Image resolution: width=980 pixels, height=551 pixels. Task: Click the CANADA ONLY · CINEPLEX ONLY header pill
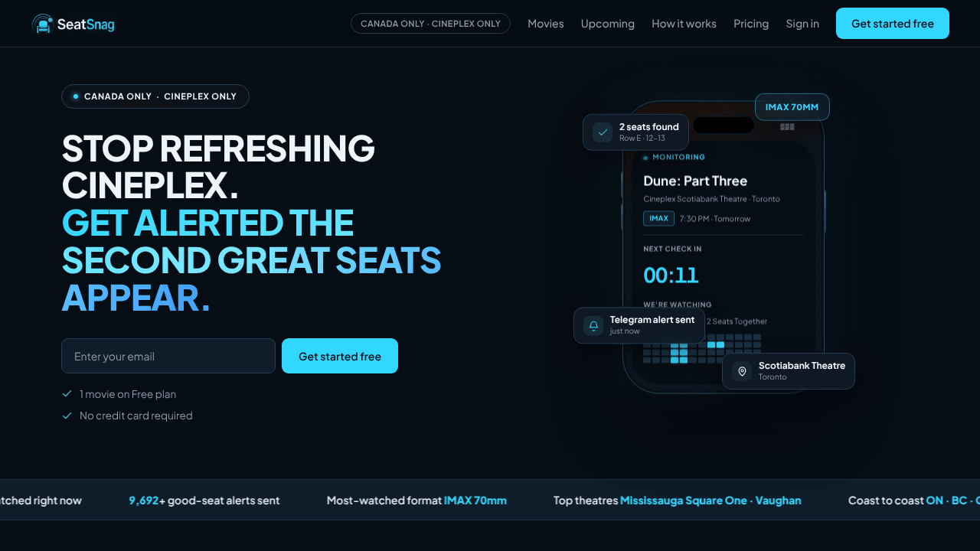(430, 24)
